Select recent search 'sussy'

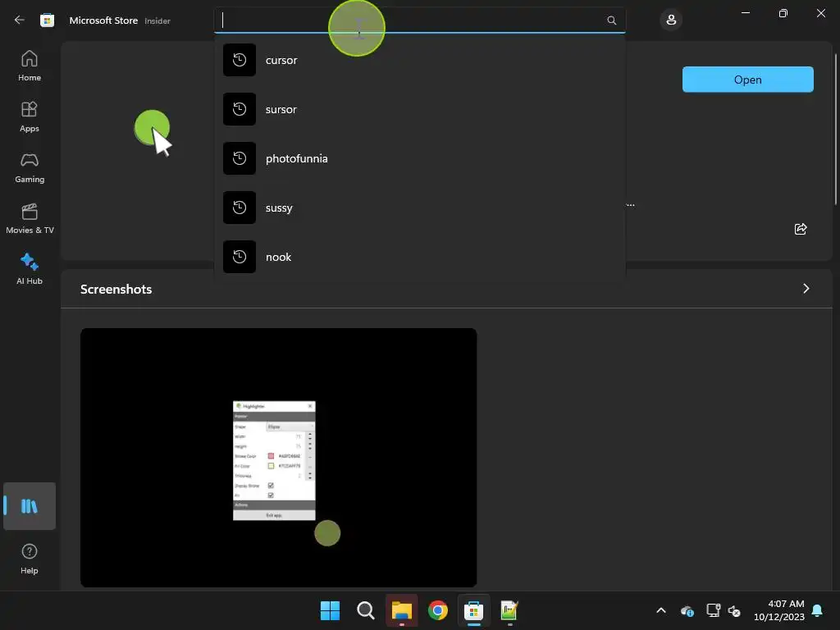coord(419,208)
